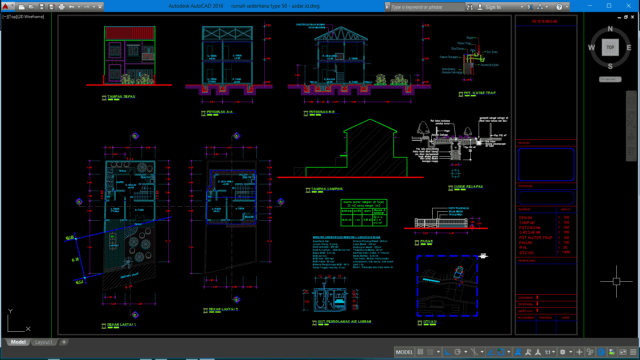Click the S direction on ViewCube compass
The height and width of the screenshot is (360, 640).
point(610,66)
